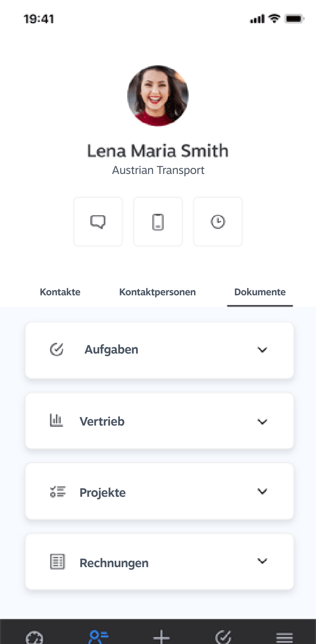Tap Lena Maria Smith's profile photo

click(158, 95)
